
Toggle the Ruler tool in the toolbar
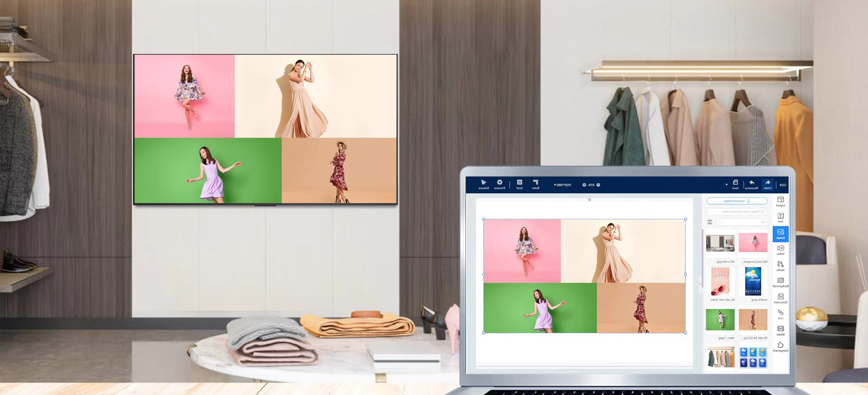pos(535,184)
